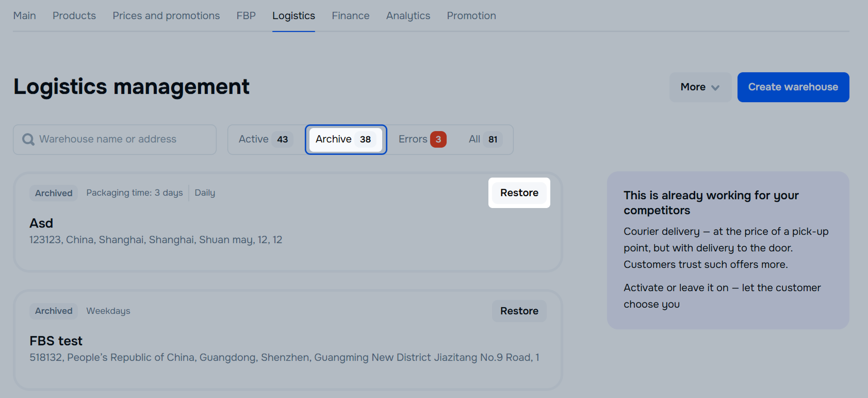Show all 81 warehouses with All filter
Screen dimensions: 868x398
click(x=483, y=139)
